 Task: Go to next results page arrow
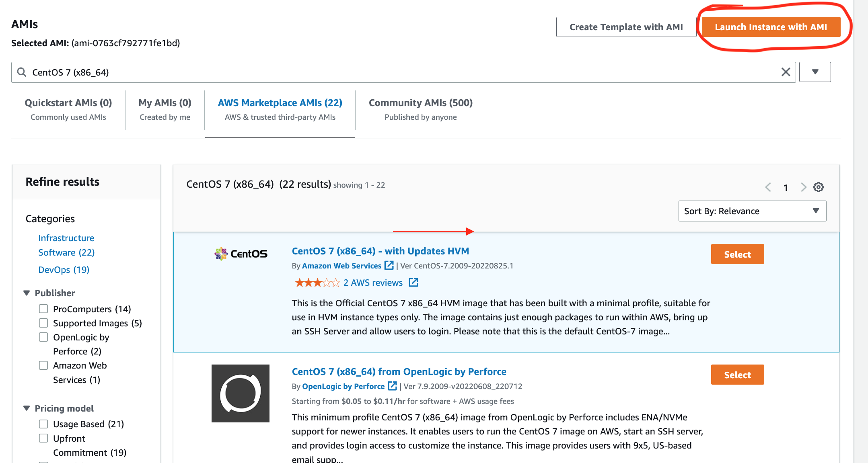(x=803, y=187)
